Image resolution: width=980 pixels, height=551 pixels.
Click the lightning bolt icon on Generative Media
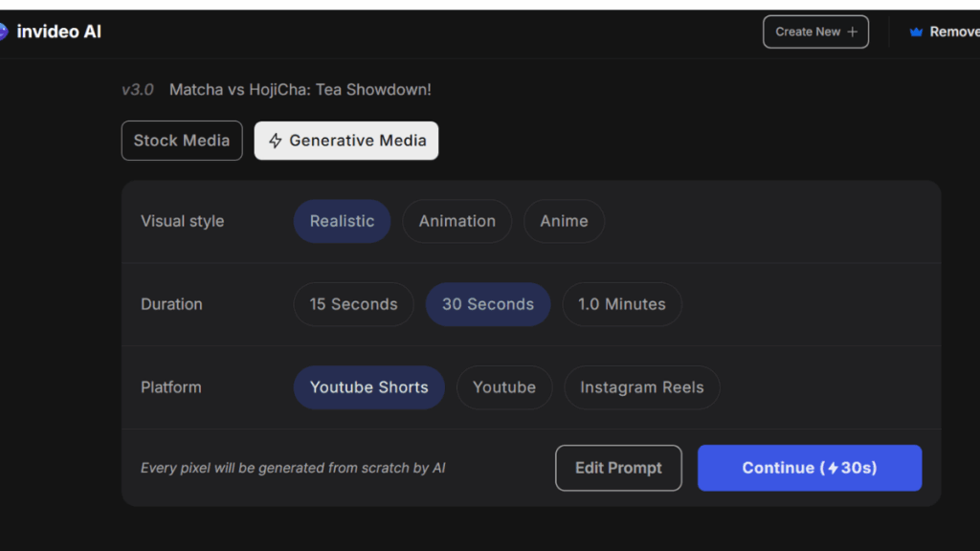276,141
